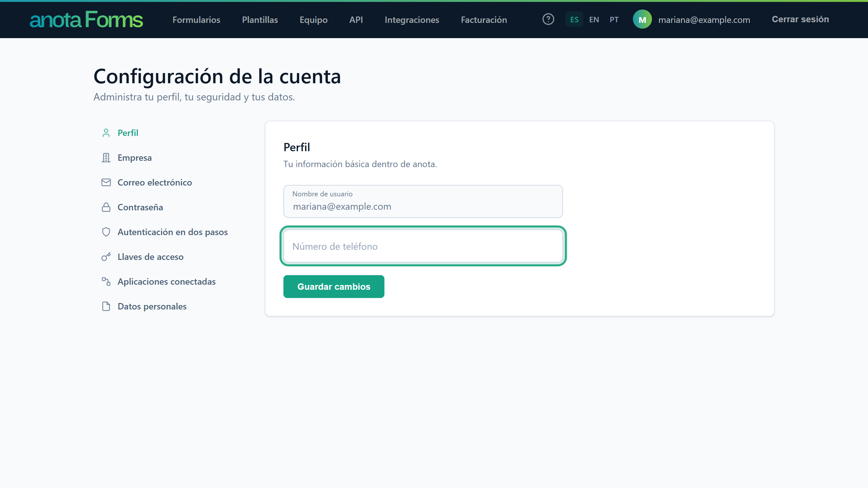868x488 pixels.
Task: Switch language to EN
Action: (594, 20)
